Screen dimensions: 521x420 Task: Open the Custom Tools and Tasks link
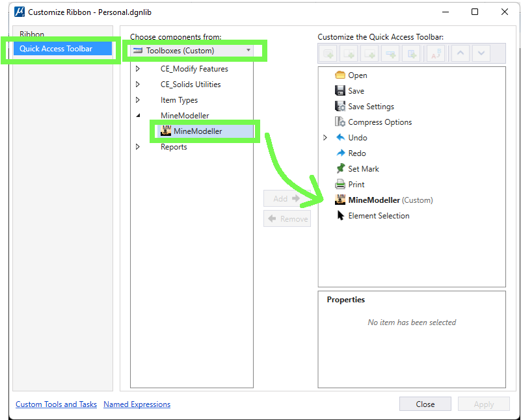56,404
